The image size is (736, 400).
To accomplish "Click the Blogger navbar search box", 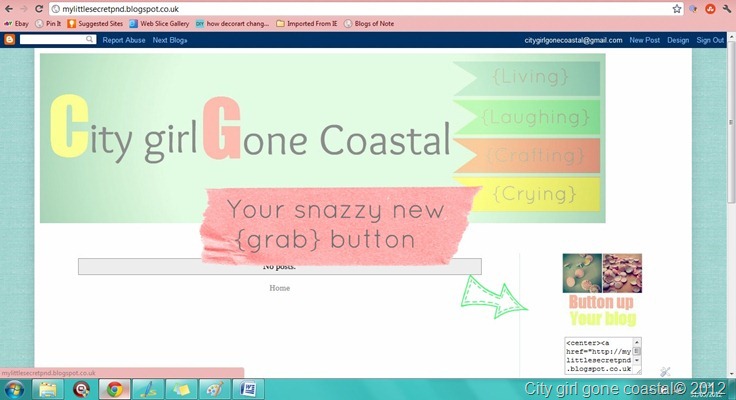I will coord(53,39).
